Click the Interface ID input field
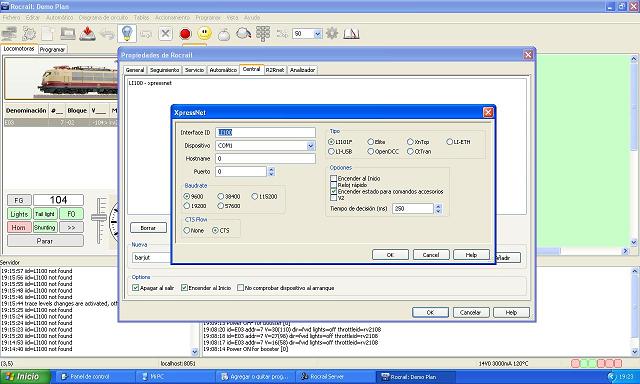Image resolution: width=640 pixels, height=384 pixels. click(x=265, y=132)
